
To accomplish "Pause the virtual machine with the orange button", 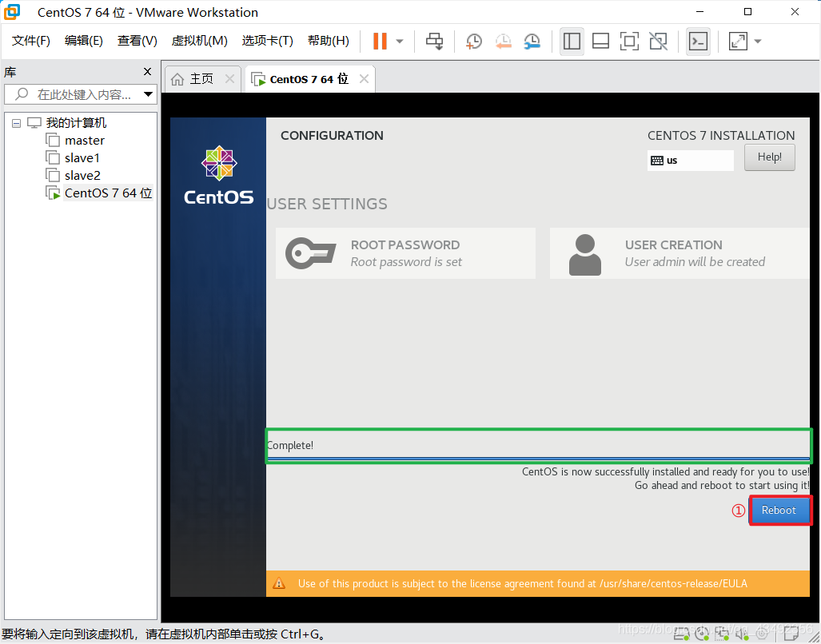I will tap(381, 42).
